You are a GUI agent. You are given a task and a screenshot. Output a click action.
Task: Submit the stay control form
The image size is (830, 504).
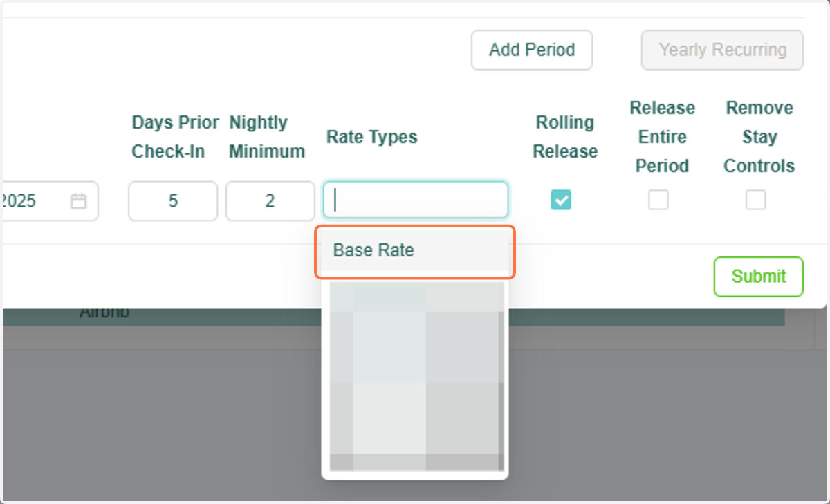pyautogui.click(x=759, y=277)
